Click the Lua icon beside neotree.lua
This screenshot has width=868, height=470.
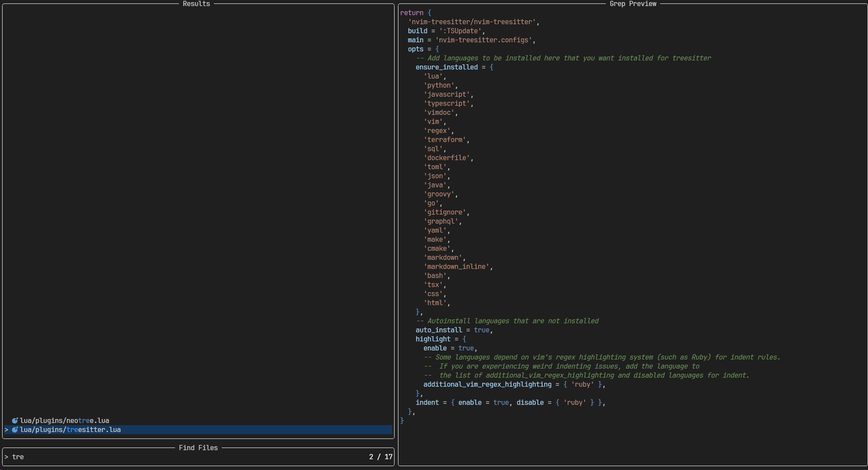point(15,421)
